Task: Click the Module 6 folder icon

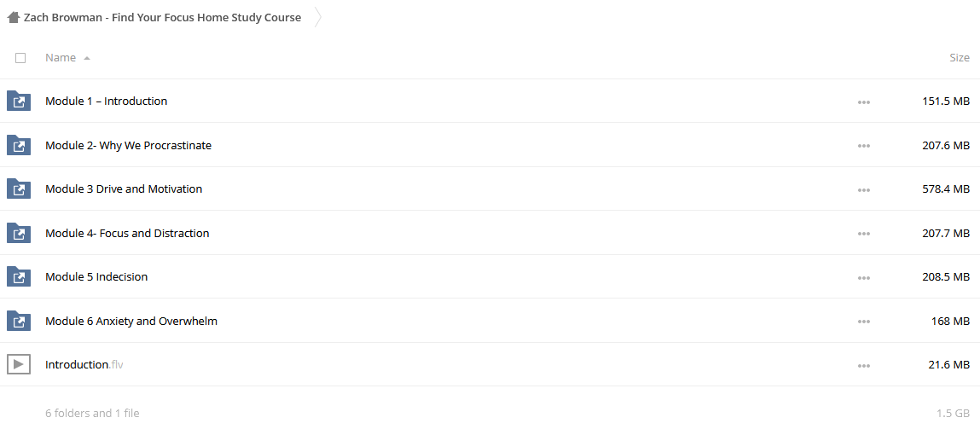Action: [x=19, y=321]
